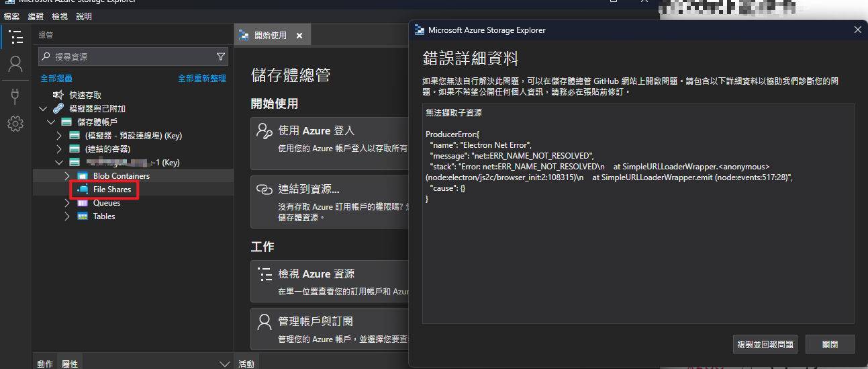Image resolution: width=868 pixels, height=369 pixels.
Task: Open the account management person icon
Action: 15,64
